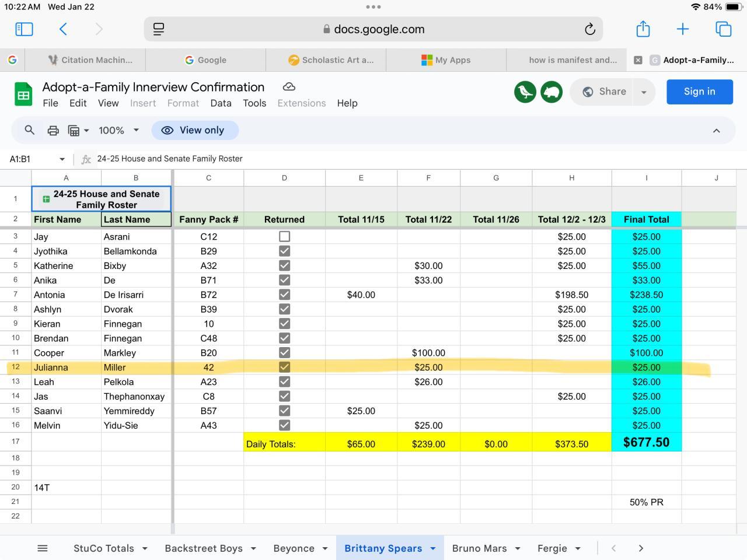The height and width of the screenshot is (560, 747).
Task: Reload the page with refresh icon
Action: 589,29
